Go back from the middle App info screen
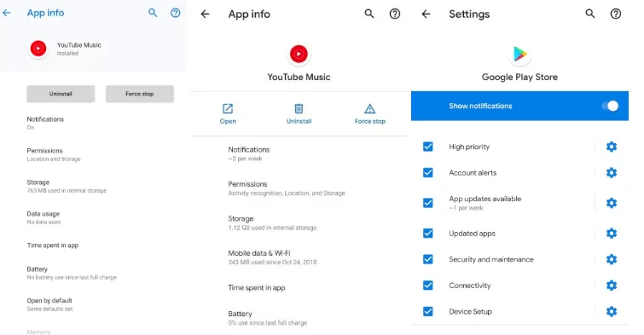Viewport: 644px width, 335px height. pyautogui.click(x=205, y=14)
